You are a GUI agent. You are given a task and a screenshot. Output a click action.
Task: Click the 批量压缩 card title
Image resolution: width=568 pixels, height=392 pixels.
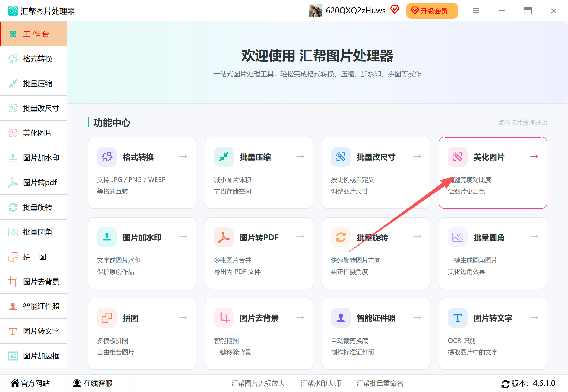pos(255,157)
